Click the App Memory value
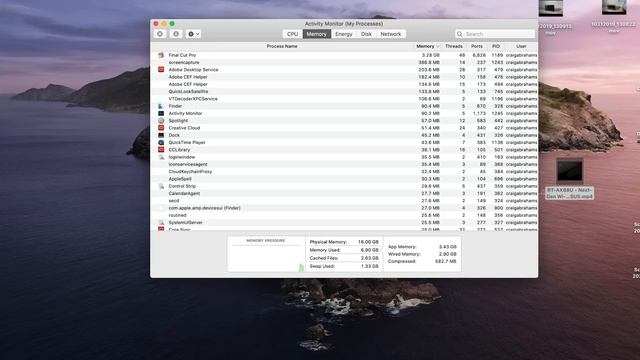The height and width of the screenshot is (360, 640). click(447, 247)
